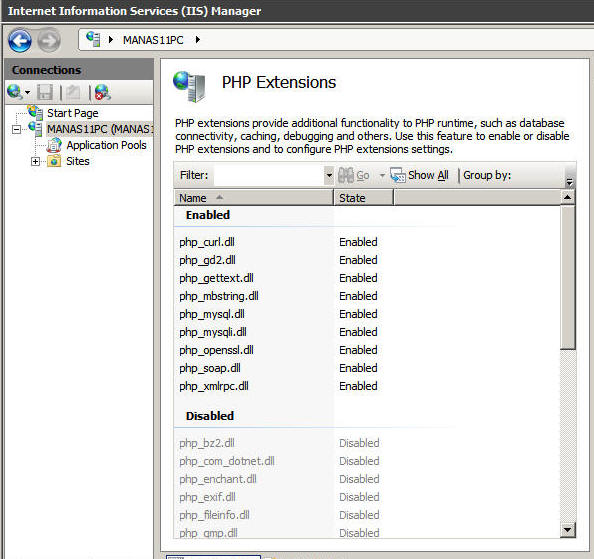
Task: Select Application Pools in tree
Action: (x=106, y=145)
